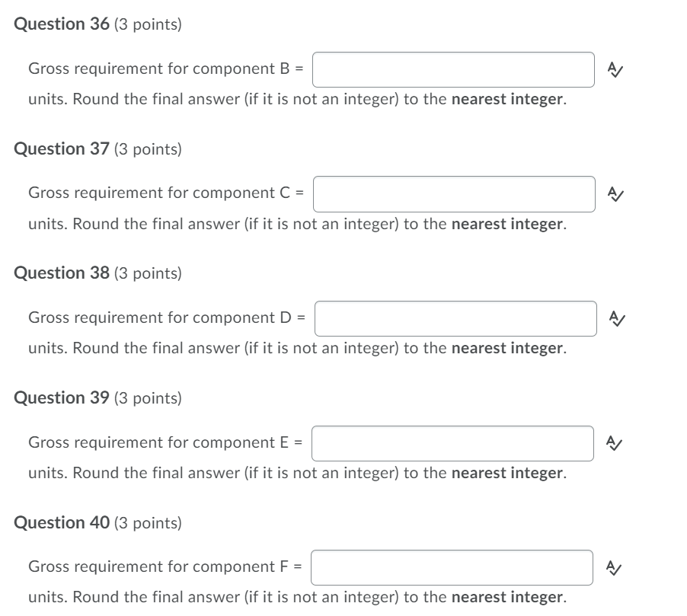The height and width of the screenshot is (616, 687).
Task: Click the answer box for component F
Action: 453,567
